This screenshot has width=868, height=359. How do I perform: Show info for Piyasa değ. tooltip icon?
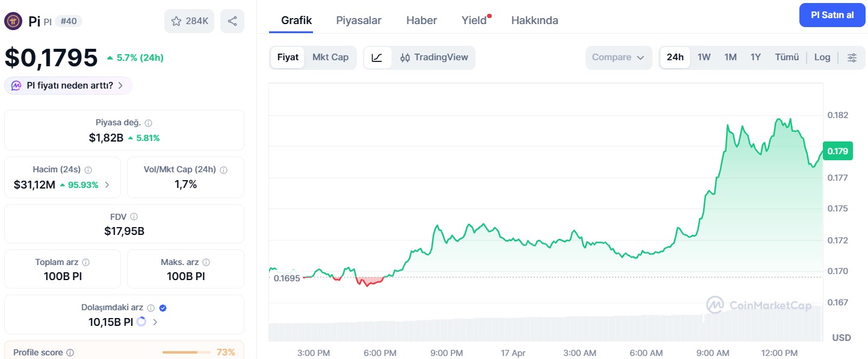[148, 123]
